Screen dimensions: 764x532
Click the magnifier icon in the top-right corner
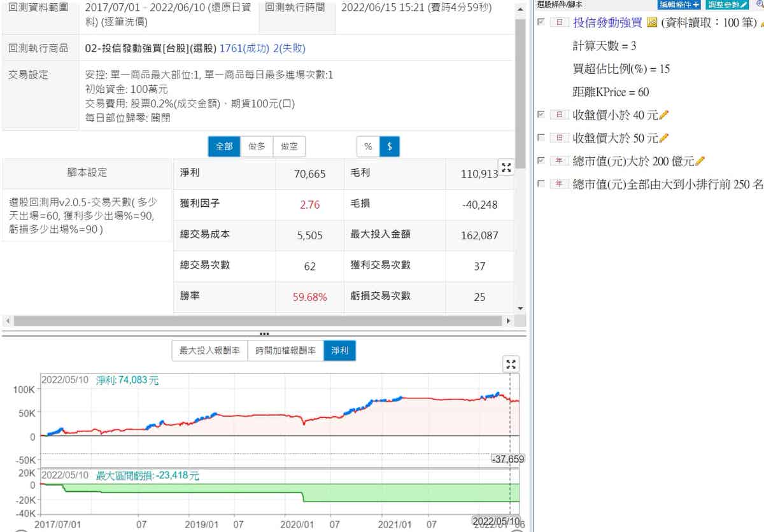[759, 4]
